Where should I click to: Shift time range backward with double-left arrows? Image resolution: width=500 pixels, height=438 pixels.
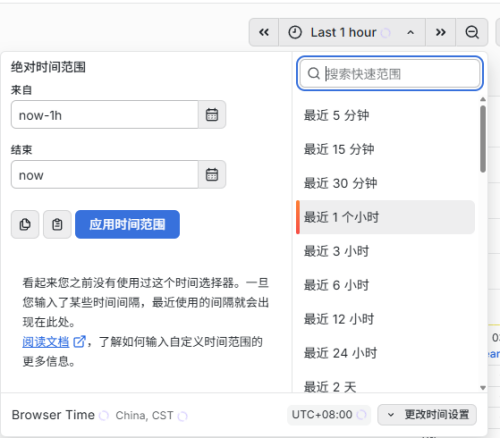pos(264,32)
